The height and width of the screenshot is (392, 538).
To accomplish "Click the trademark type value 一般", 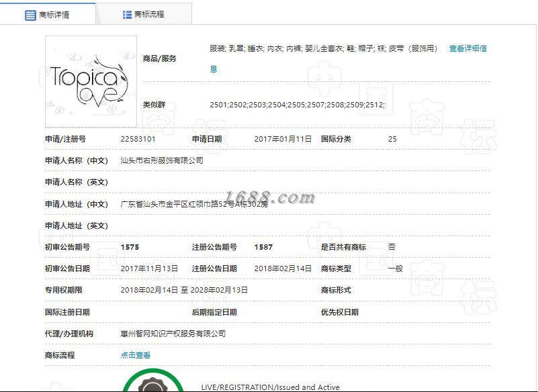I will click(395, 268).
